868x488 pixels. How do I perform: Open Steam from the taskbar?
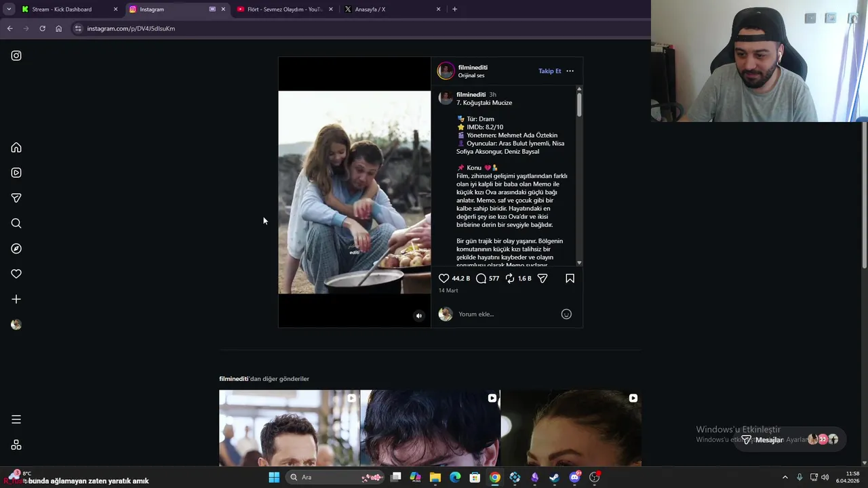(x=554, y=478)
